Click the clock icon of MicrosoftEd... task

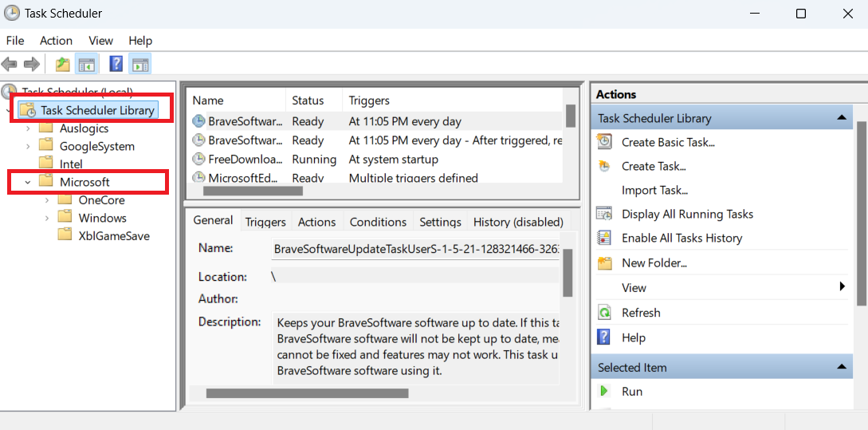click(198, 178)
